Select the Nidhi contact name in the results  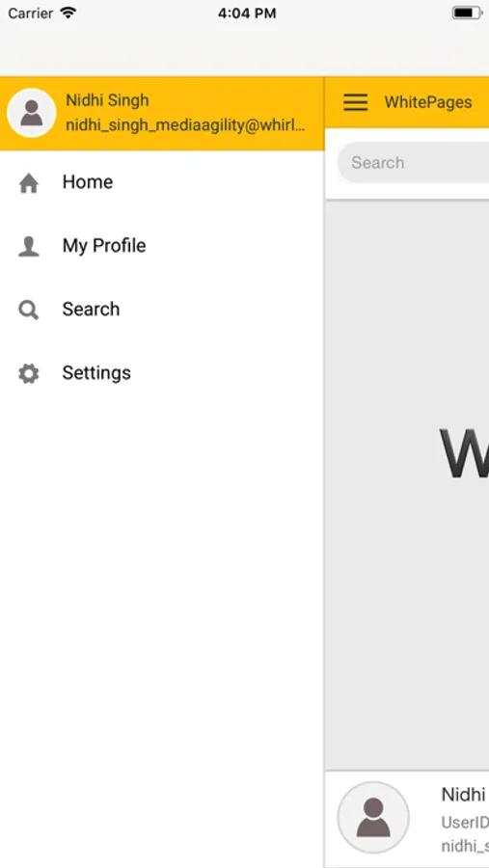[464, 795]
